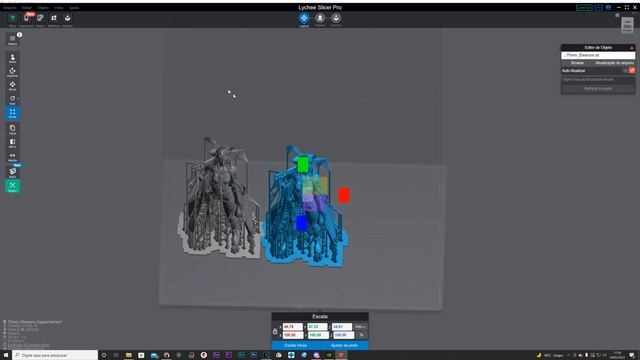Select the 3D cube tool with Beta badge
The width and height of the screenshot is (640, 360).
13,173
